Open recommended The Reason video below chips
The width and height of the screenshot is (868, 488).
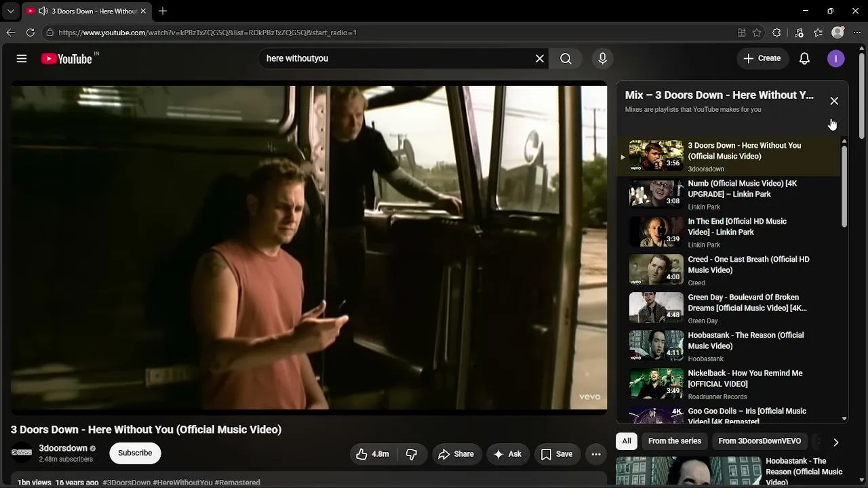coord(732,472)
